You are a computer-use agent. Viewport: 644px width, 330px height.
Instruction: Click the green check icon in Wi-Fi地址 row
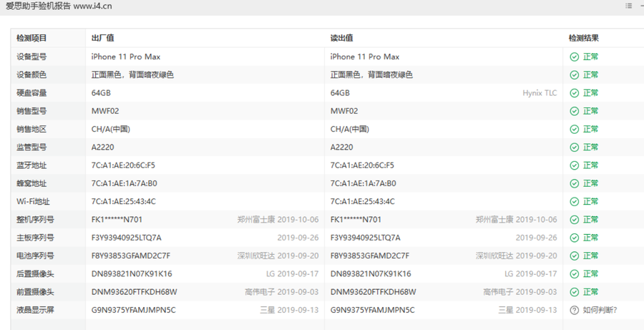574,201
